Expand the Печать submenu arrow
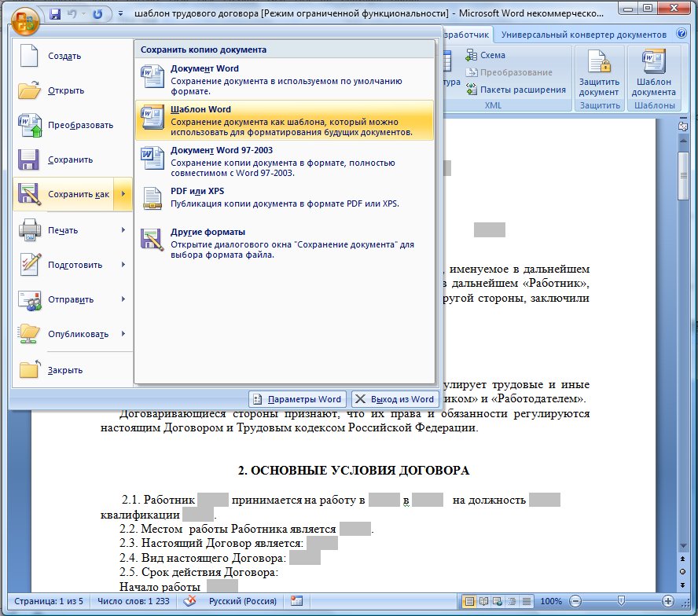Screen dimensions: 698x616 (123, 230)
